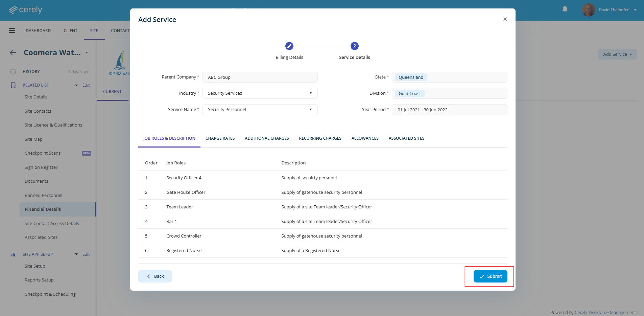
Task: Click the Year Period field
Action: [x=449, y=110]
